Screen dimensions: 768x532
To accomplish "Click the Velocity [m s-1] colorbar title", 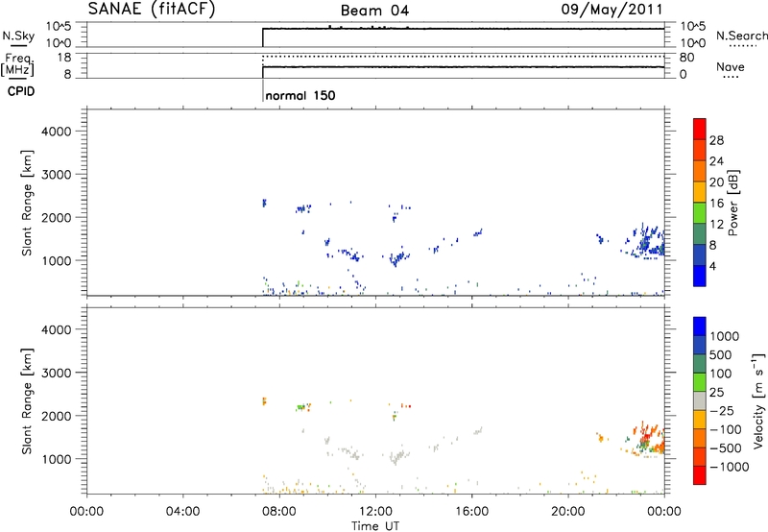I will [x=758, y=400].
